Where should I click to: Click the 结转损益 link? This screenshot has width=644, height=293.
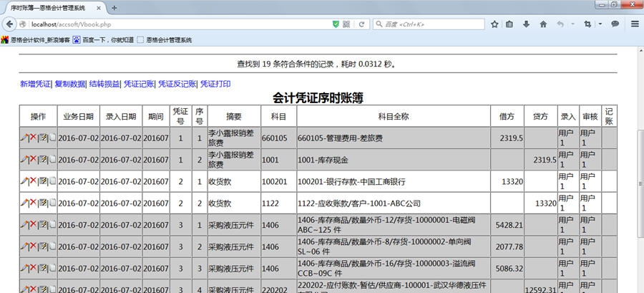point(103,84)
